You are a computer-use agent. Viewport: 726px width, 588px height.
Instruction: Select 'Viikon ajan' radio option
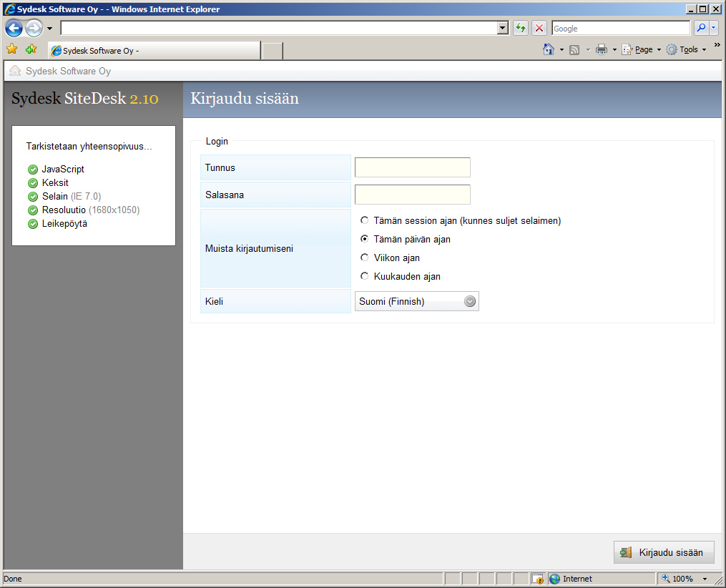coord(364,258)
